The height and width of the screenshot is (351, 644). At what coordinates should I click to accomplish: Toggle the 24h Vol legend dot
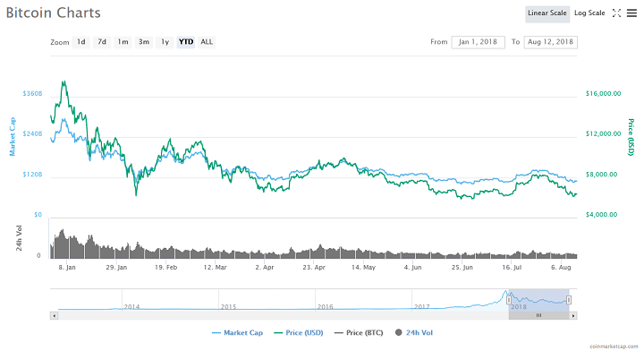click(x=398, y=332)
